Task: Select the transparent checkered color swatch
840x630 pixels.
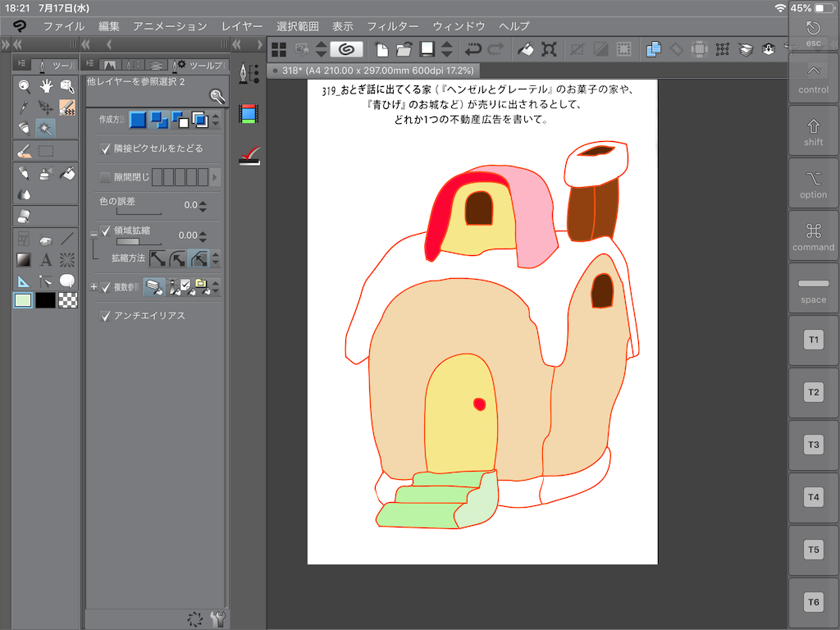Action: tap(67, 300)
